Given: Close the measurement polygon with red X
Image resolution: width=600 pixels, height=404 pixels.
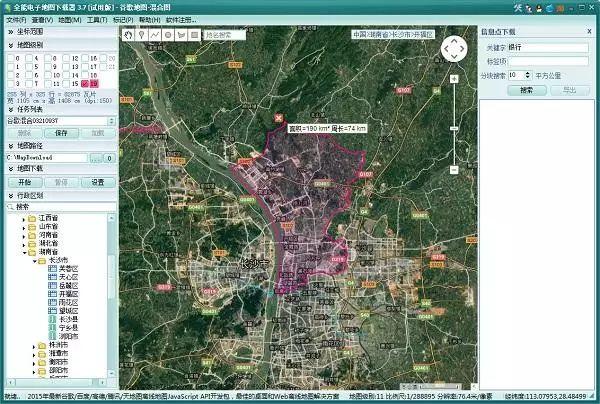Looking at the screenshot, I should tap(278, 120).
